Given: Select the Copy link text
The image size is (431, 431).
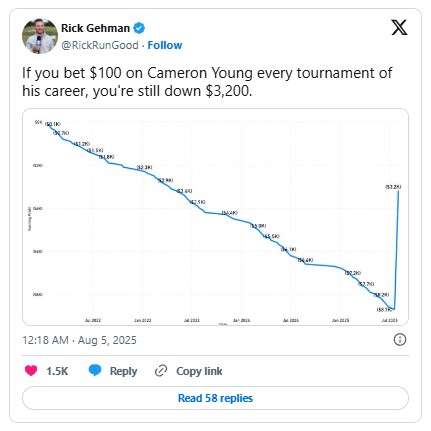Looking at the screenshot, I should pyautogui.click(x=199, y=371).
